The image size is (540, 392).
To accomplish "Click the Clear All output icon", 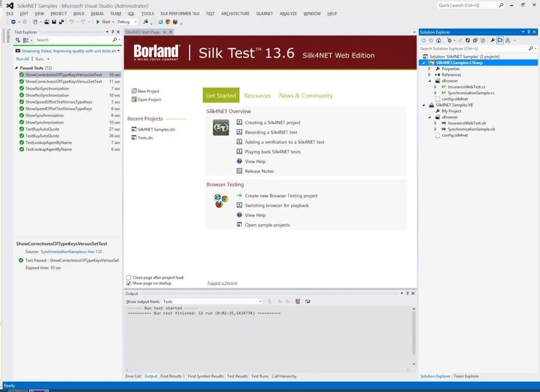I will click(x=297, y=302).
